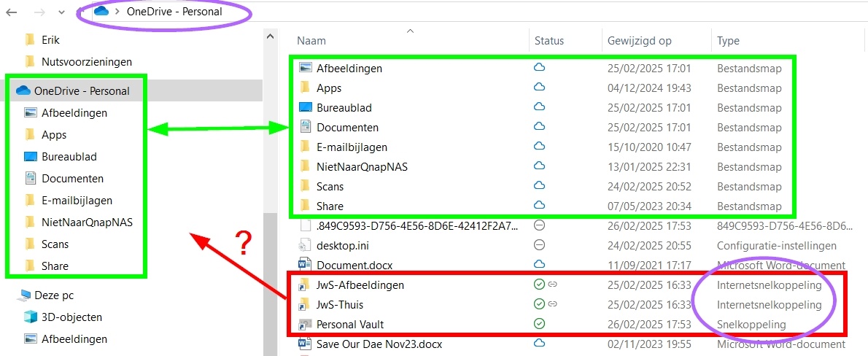Click the OneDrive cloud icon in address bar
This screenshot has width=868, height=356.
(x=102, y=11)
